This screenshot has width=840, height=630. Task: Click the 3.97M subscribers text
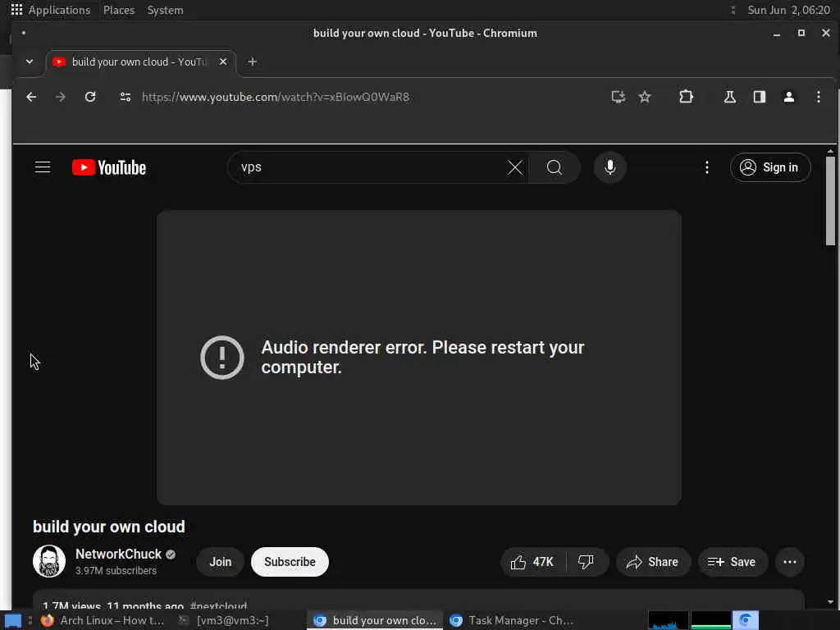(x=116, y=571)
